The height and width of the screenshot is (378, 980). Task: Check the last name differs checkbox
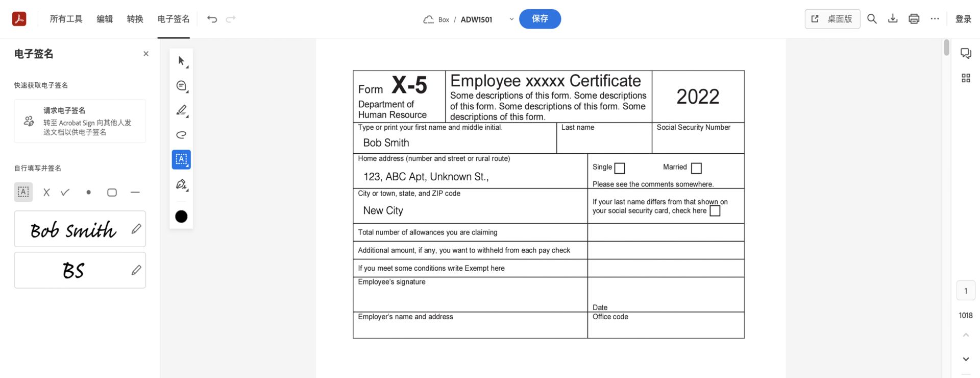[x=715, y=211]
